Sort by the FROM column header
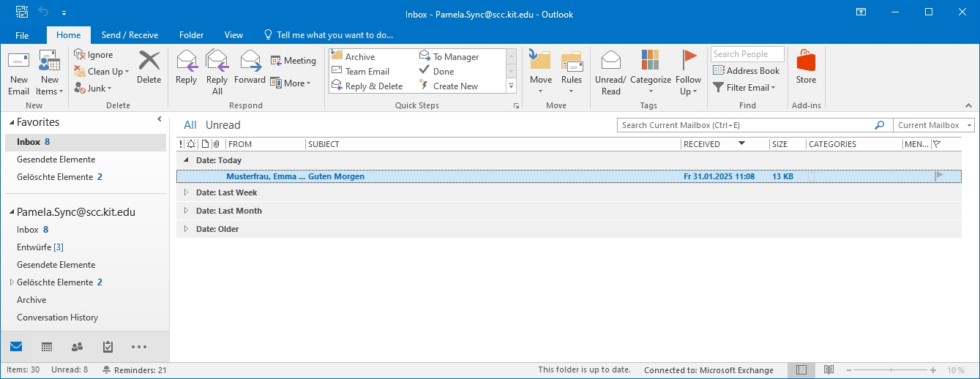Image resolution: width=980 pixels, height=379 pixels. (x=265, y=144)
